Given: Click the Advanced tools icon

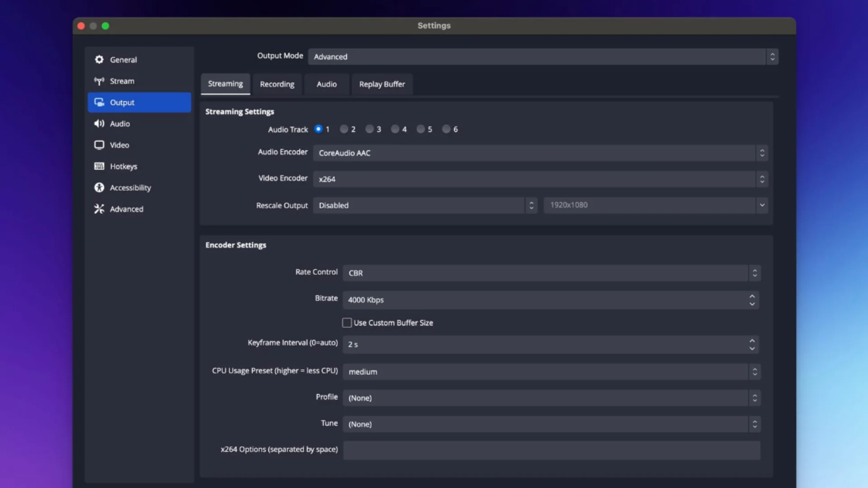Looking at the screenshot, I should (99, 209).
